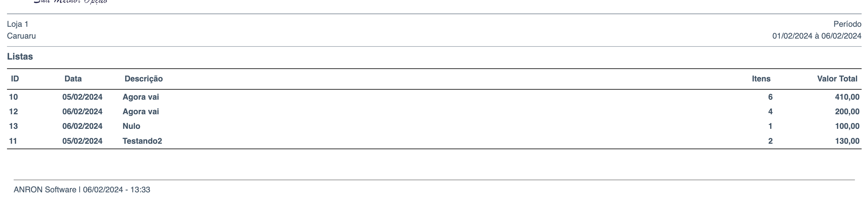This screenshot has height=206, width=868.
Task: Select the Nulo description
Action: tap(132, 126)
